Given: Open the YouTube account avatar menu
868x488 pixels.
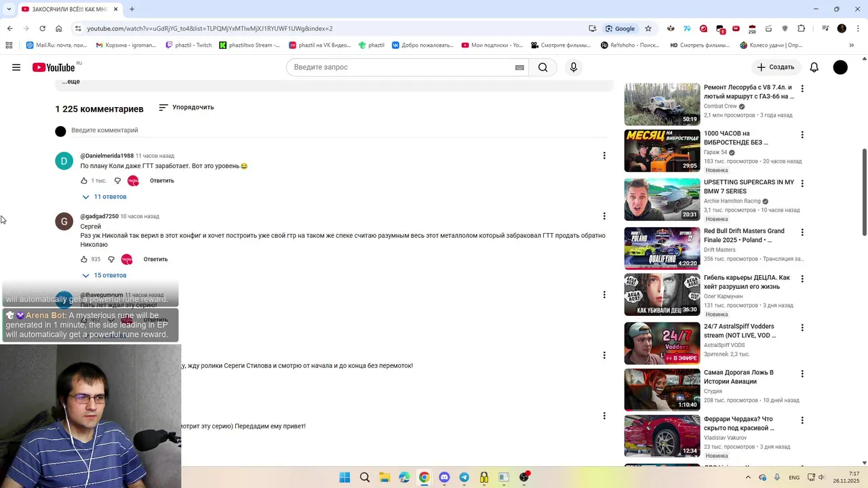Looking at the screenshot, I should tap(840, 67).
